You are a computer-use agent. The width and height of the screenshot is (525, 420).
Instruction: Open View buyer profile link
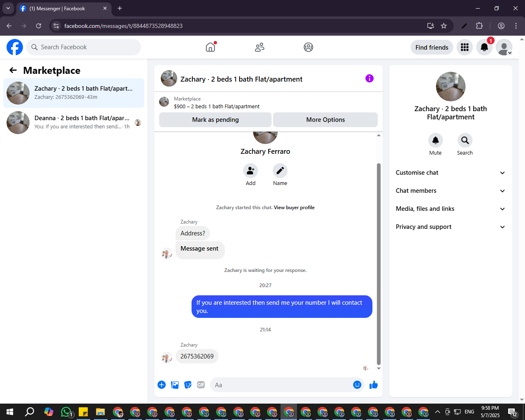(294, 208)
